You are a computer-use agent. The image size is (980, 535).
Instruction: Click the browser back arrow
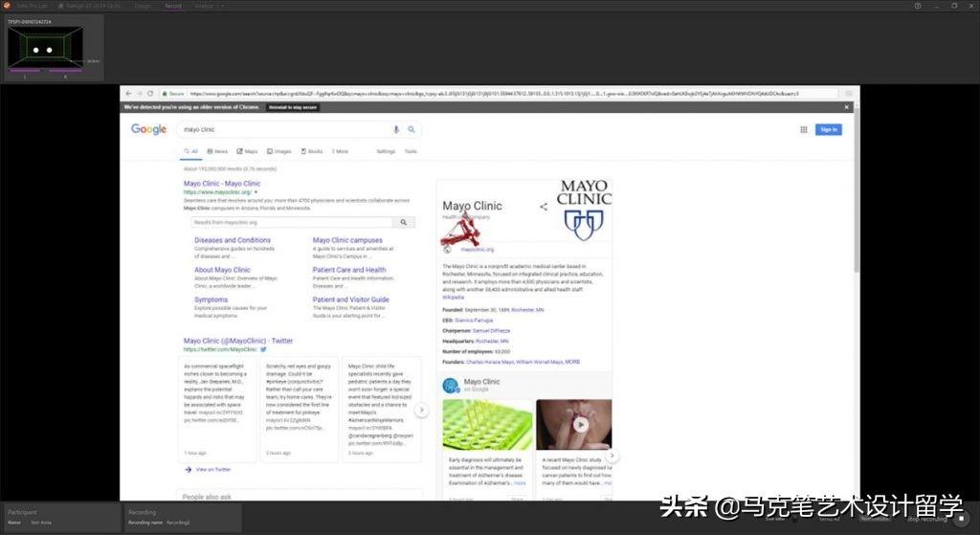point(129,93)
